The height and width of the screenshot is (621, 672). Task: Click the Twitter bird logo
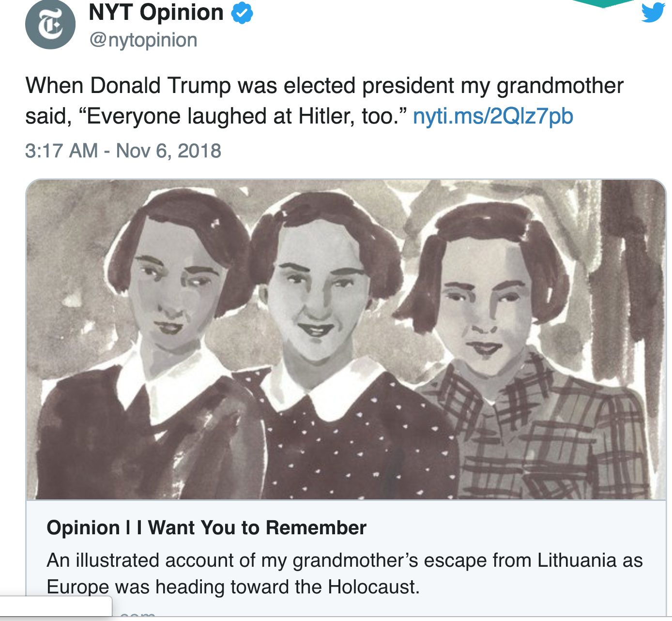click(652, 13)
